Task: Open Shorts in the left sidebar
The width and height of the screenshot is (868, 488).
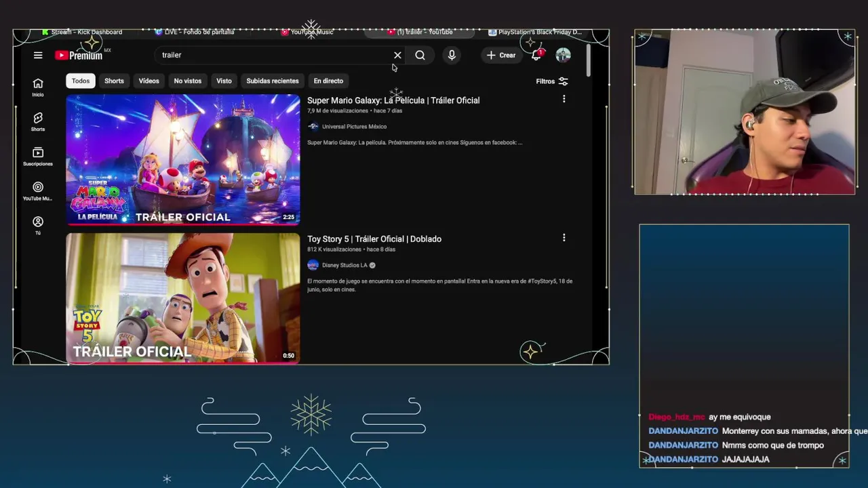Action: click(x=38, y=122)
